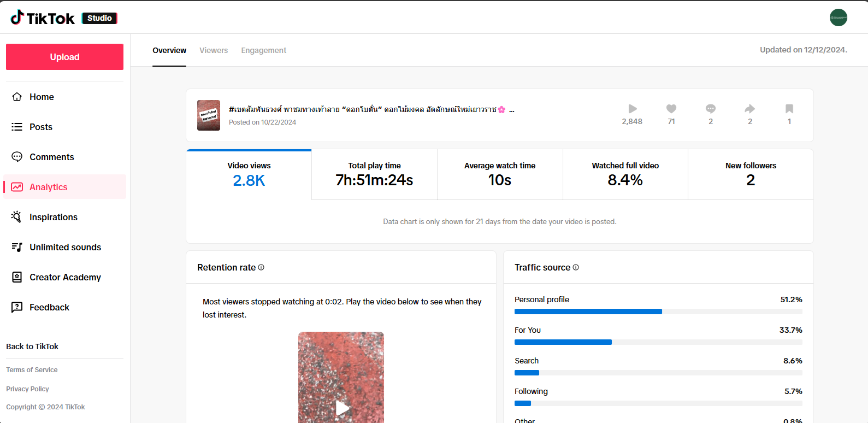Screen dimensions: 868x423
Task: Click the Creator Academy icon
Action: point(17,277)
